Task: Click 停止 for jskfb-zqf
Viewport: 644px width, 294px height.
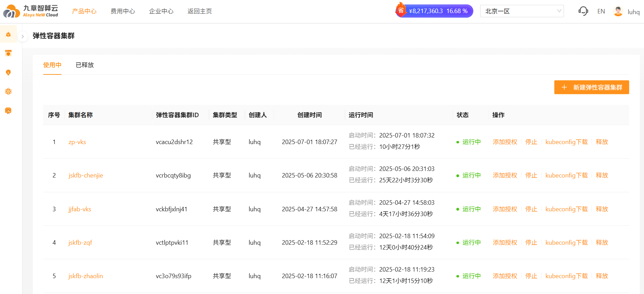Action: click(x=531, y=243)
